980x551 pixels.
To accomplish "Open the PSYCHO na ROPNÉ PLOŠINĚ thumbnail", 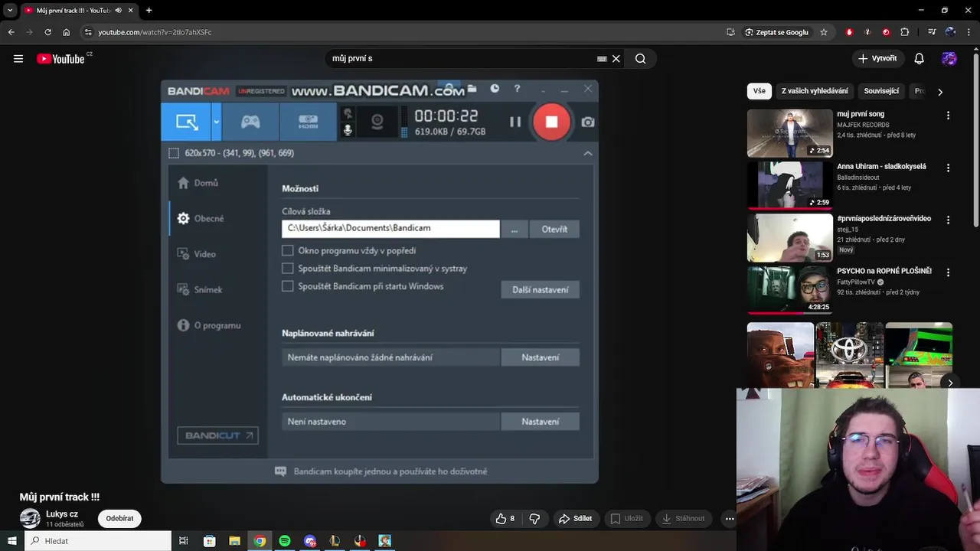I will point(789,289).
